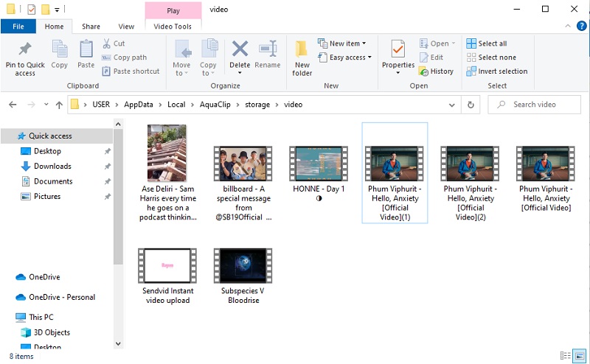Click Paste shortcut in the ribbon
This screenshot has height=364, width=590.
coord(131,71)
